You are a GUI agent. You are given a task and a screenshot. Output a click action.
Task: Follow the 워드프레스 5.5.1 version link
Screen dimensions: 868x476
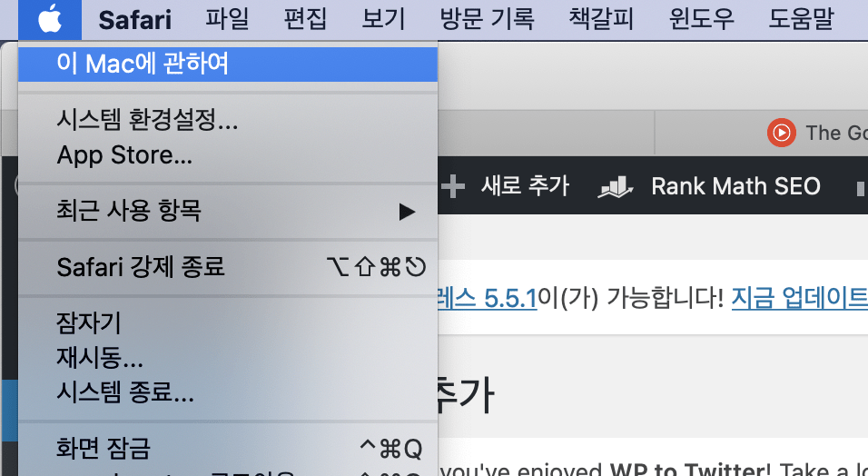click(487, 298)
